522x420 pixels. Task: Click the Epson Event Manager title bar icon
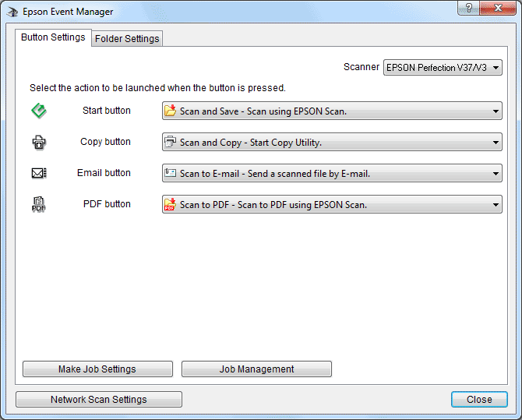pos(13,12)
